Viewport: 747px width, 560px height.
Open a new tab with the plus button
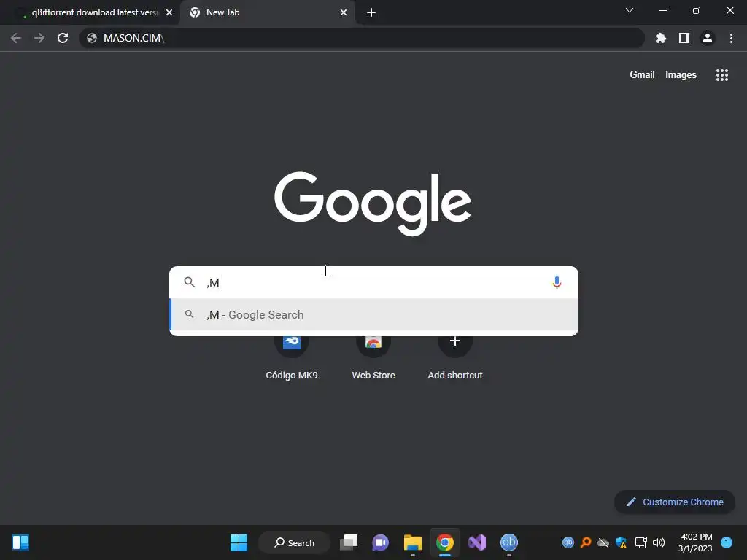click(x=371, y=12)
